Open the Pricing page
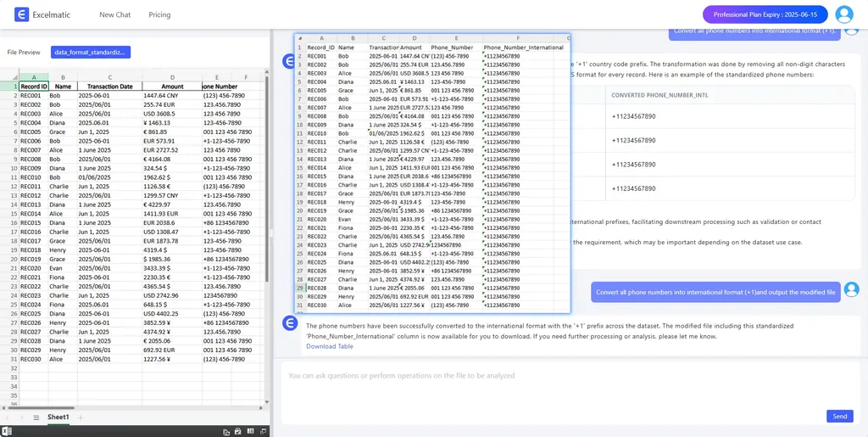 tap(159, 14)
